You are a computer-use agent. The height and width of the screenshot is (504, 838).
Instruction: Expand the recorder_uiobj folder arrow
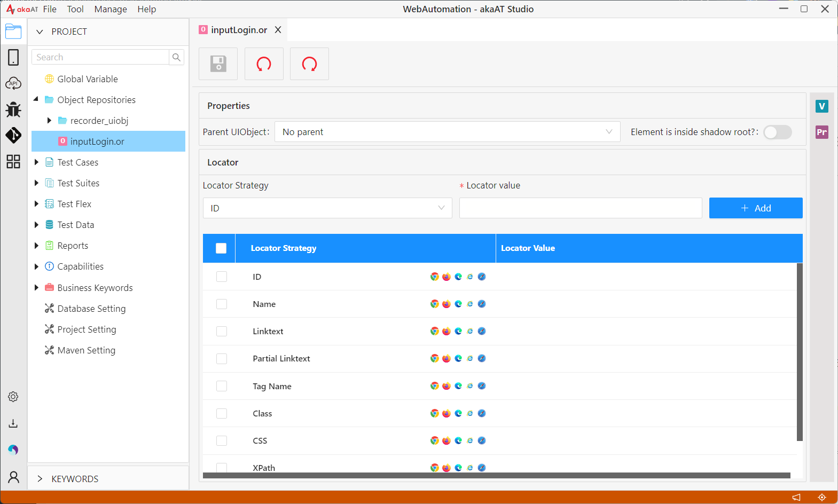49,121
